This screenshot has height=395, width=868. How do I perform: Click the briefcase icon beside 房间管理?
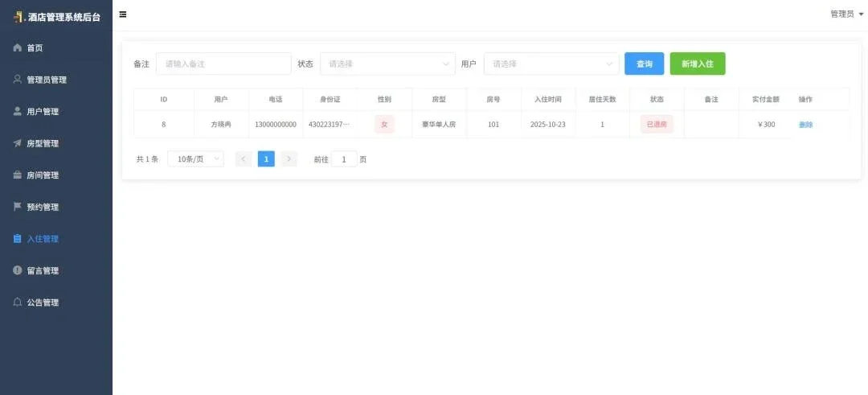point(17,175)
